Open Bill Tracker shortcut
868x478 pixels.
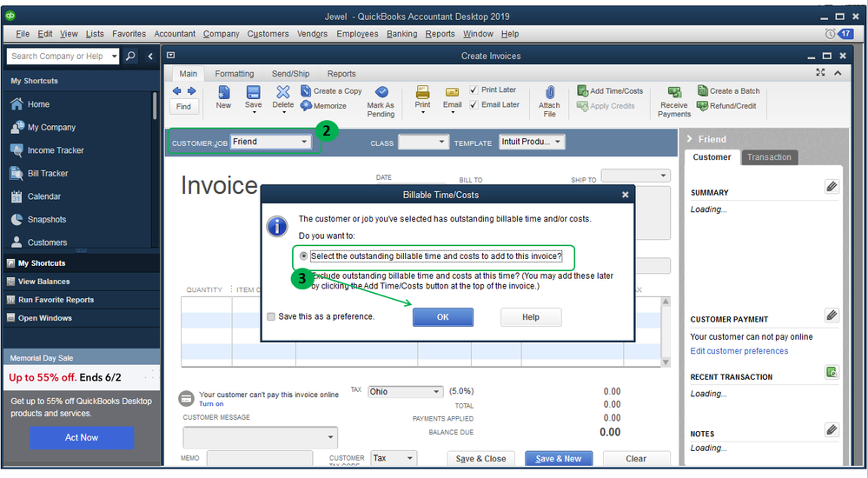[48, 173]
